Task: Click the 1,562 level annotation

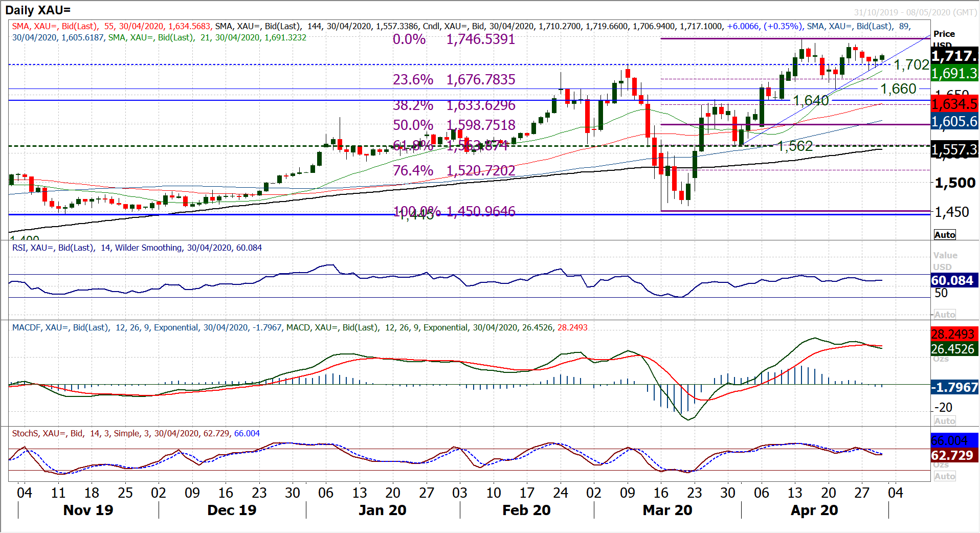Action: point(795,146)
